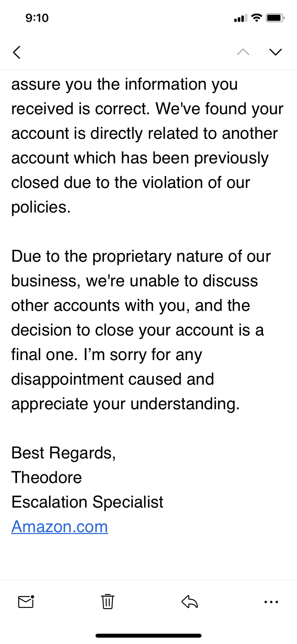The height and width of the screenshot is (644, 297).
Task: Open the Amazon.com link
Action: tap(60, 527)
